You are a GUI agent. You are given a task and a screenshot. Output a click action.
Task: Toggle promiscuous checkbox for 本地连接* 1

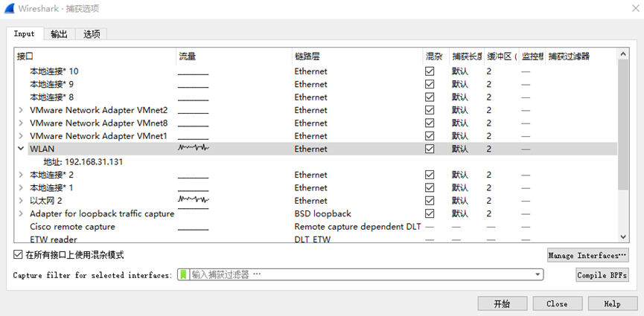[430, 187]
